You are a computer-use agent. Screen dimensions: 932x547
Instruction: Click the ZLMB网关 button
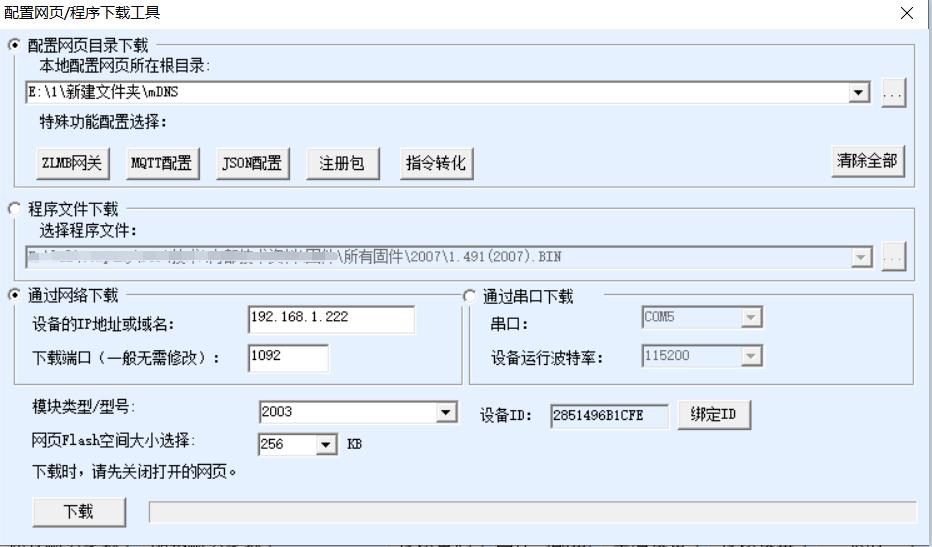point(71,164)
